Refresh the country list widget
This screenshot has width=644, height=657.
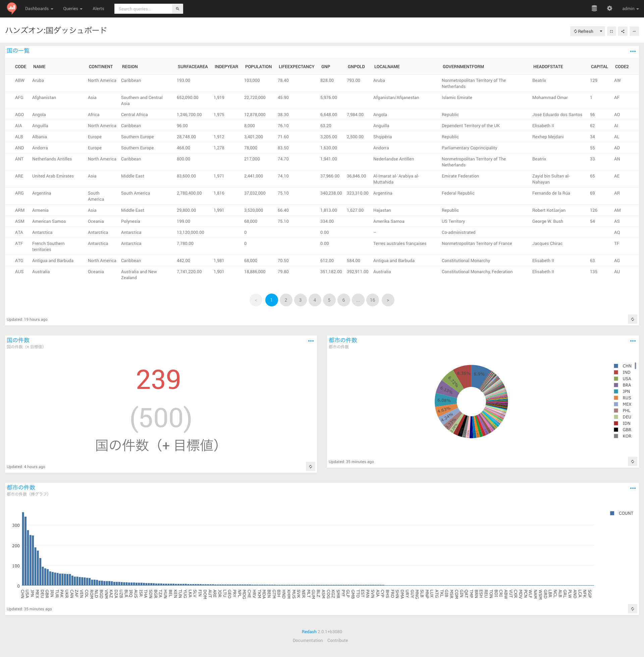point(632,319)
